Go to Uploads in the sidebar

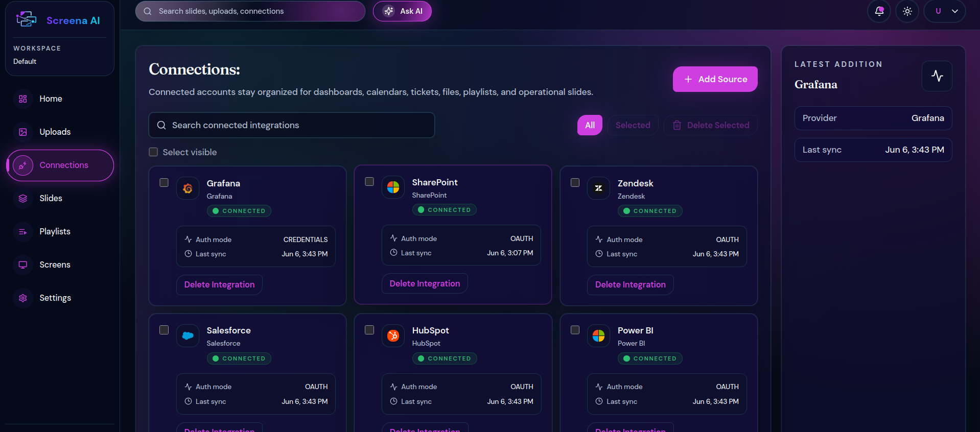(59, 132)
